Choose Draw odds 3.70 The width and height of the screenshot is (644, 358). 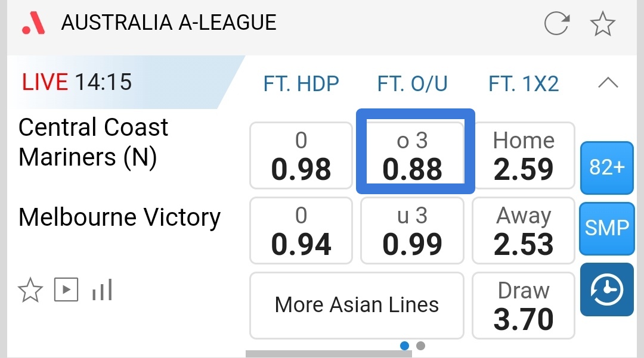click(x=524, y=305)
